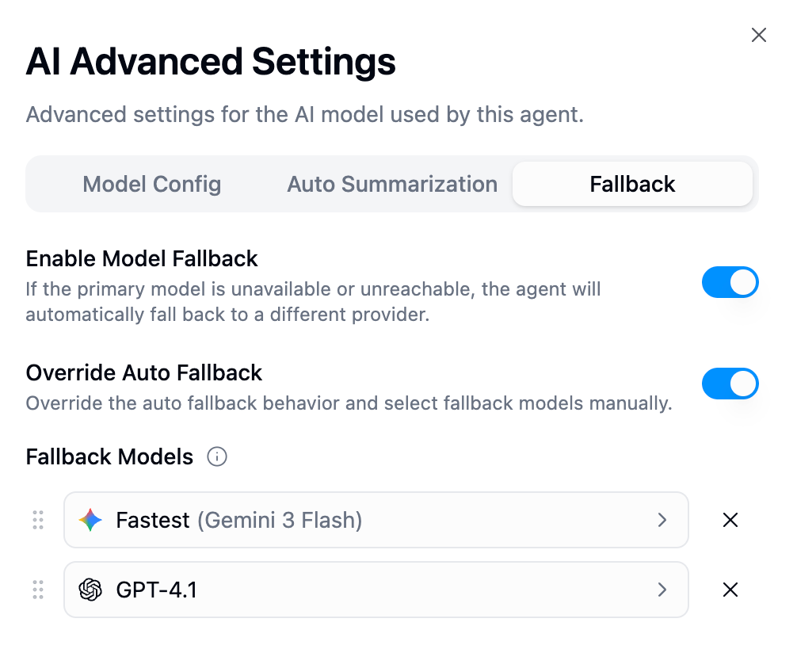
Task: Open the GPT-4.1 model selector chevron
Action: tap(662, 590)
